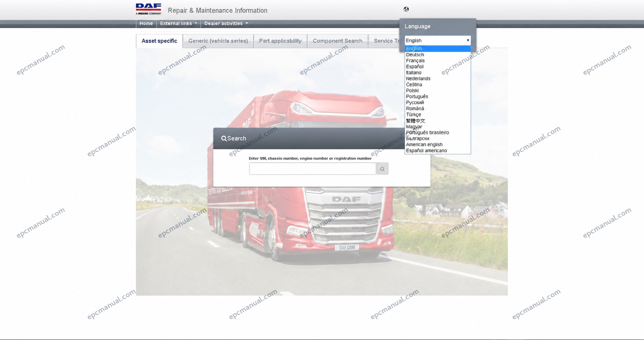
Task: Select Deutsch in the language list
Action: click(438, 55)
